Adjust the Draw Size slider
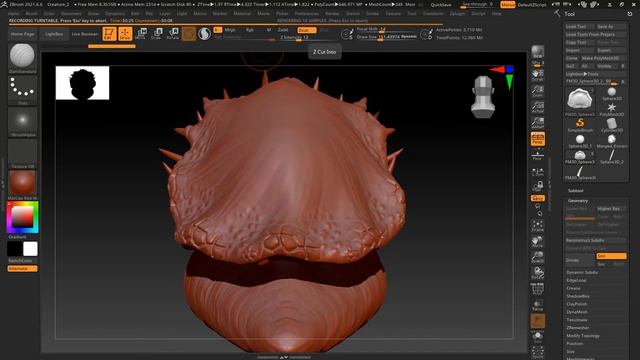This screenshot has width=640, height=360. 386,37
